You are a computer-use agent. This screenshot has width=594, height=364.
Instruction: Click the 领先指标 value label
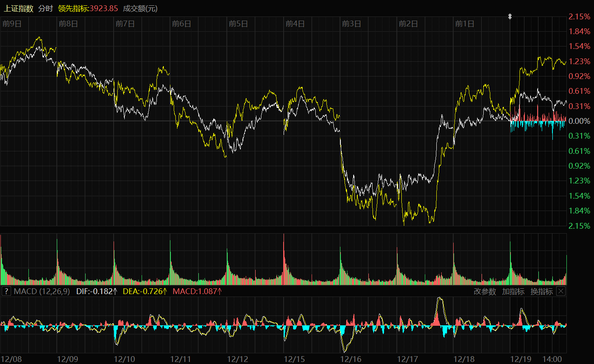click(88, 9)
